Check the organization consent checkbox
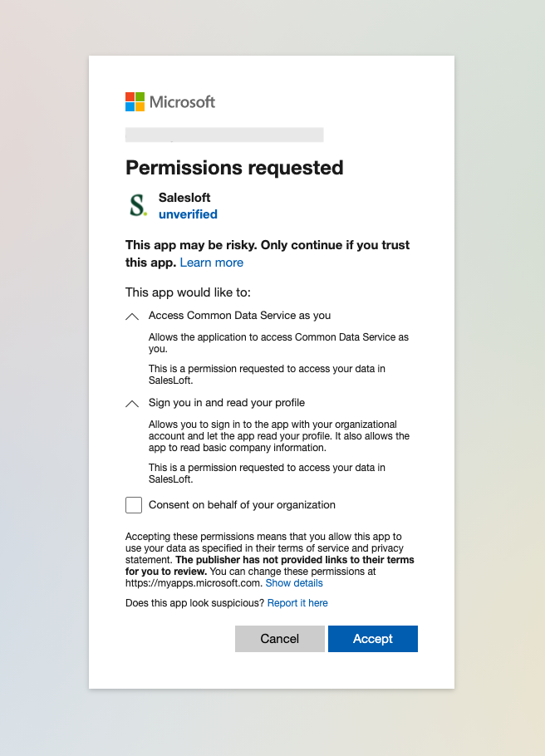545x756 pixels. coord(134,505)
